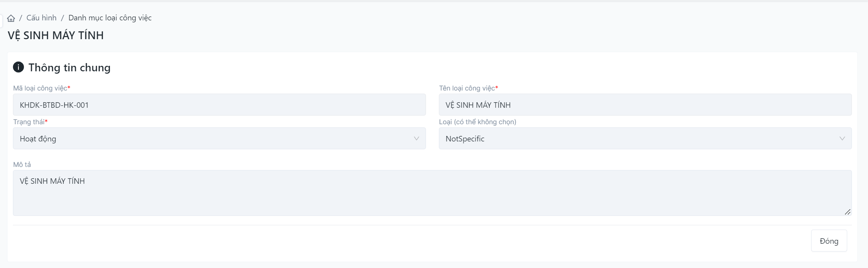This screenshot has height=268, width=868.
Task: Click the Trạng thái field label
Action: point(29,122)
